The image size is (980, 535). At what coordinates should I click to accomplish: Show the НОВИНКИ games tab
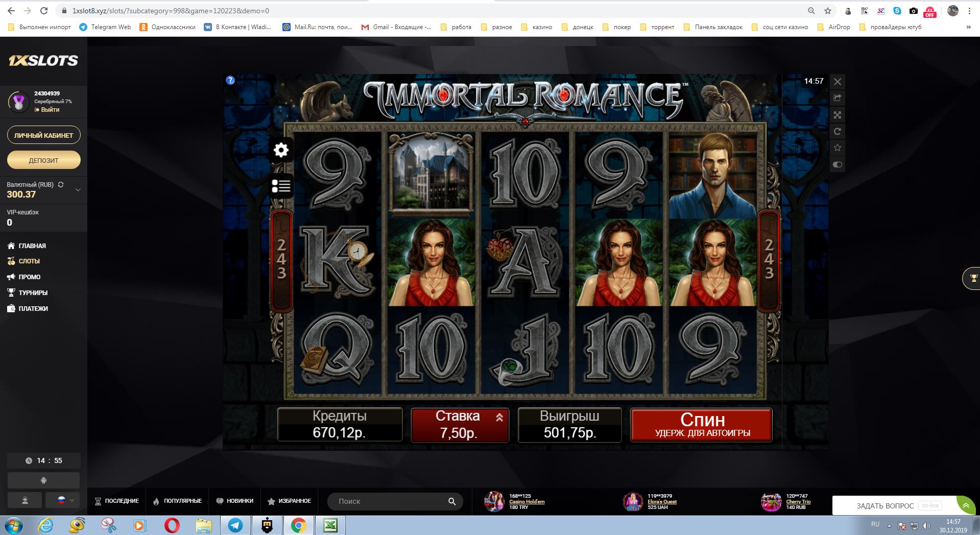coord(235,501)
